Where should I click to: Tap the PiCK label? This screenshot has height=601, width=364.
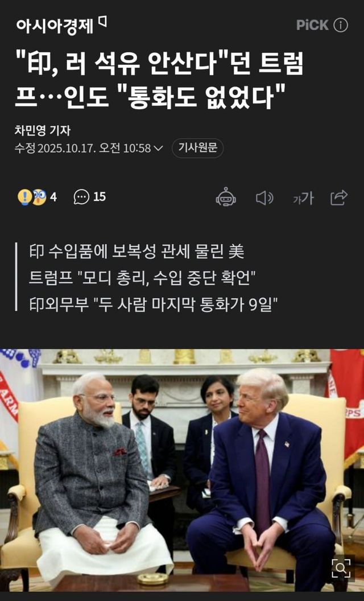(x=312, y=25)
